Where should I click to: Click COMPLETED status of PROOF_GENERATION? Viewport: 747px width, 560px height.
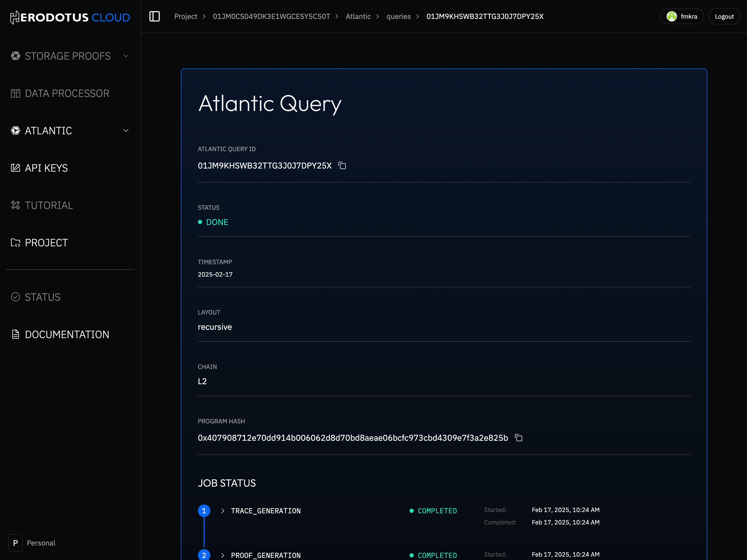437,555
